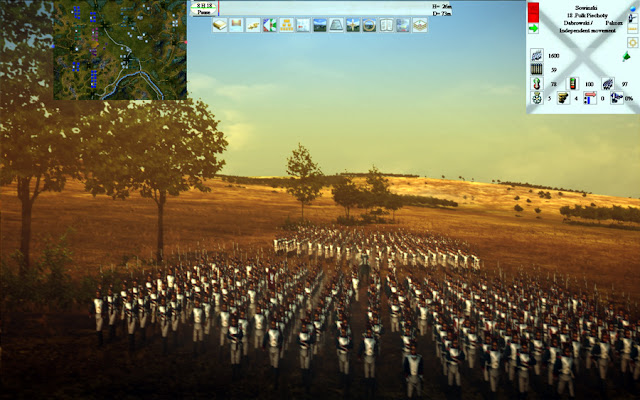Click the H= height readout
This screenshot has height=400, width=640.
(x=442, y=6)
